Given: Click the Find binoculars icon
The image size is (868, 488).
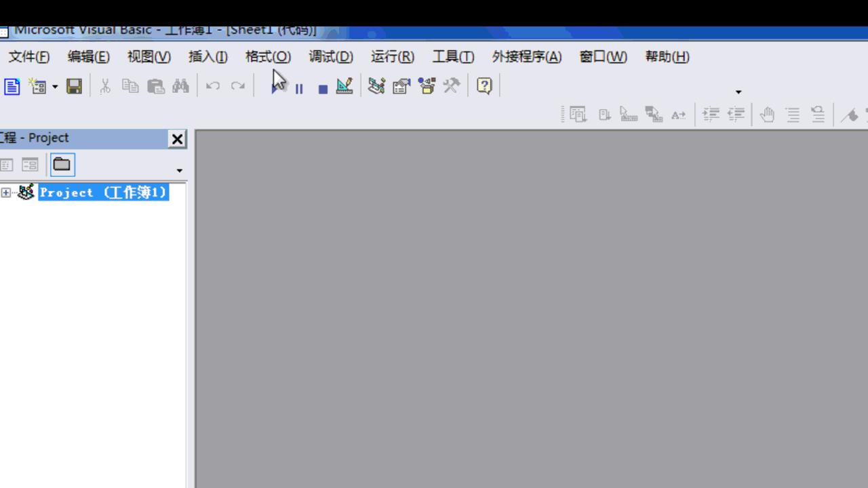Looking at the screenshot, I should 180,86.
